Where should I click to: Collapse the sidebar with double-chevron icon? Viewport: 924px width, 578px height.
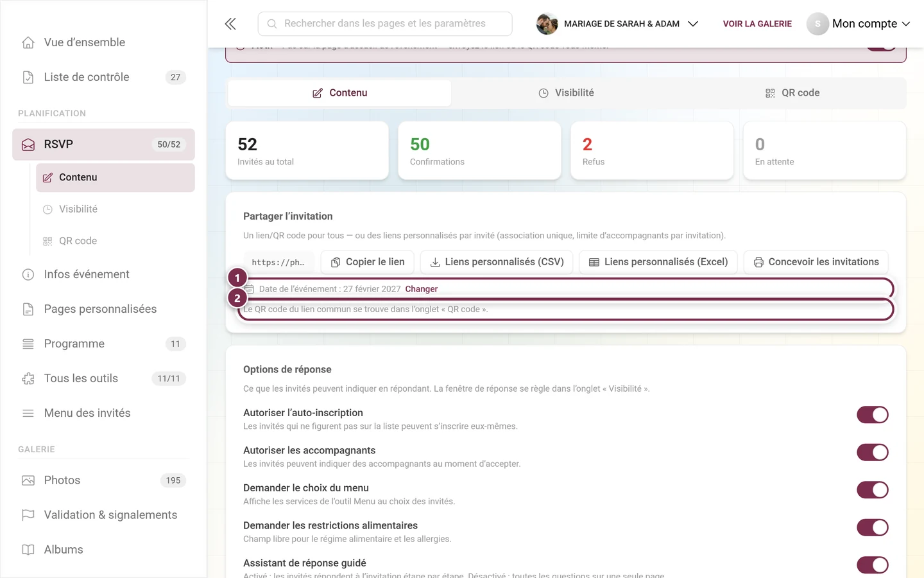pyautogui.click(x=230, y=24)
